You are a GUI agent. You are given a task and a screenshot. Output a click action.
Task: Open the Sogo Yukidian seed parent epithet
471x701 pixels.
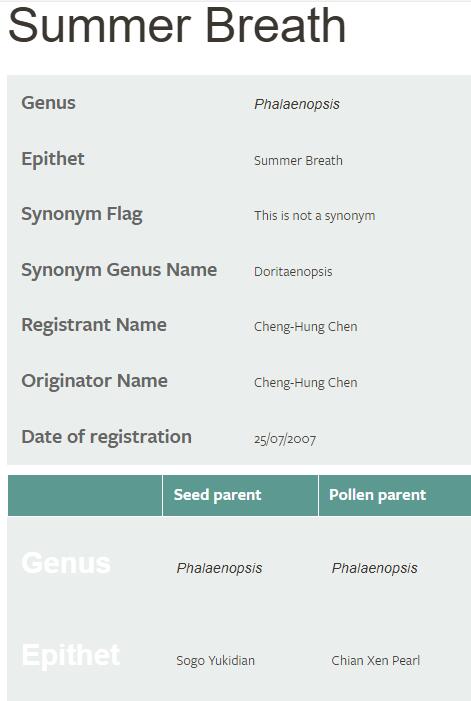coord(215,661)
